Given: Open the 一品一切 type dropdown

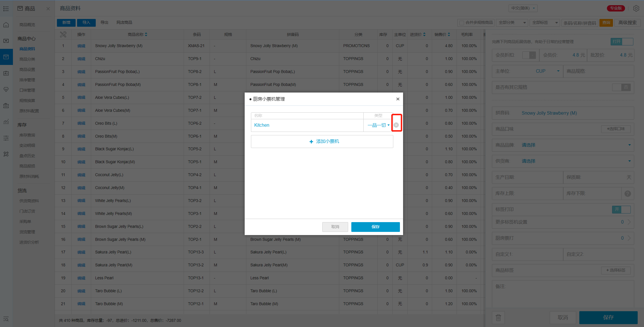Looking at the screenshot, I should pyautogui.click(x=378, y=125).
